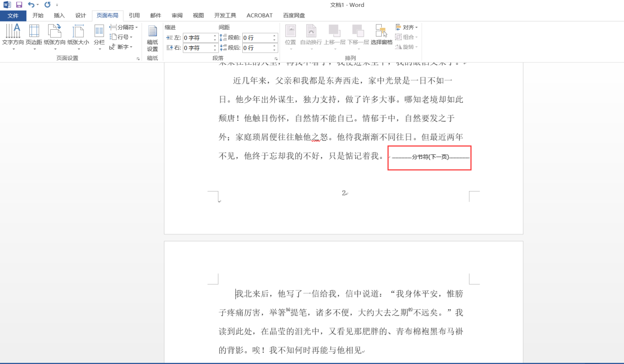Click the left indent icon beside 左

(x=170, y=38)
